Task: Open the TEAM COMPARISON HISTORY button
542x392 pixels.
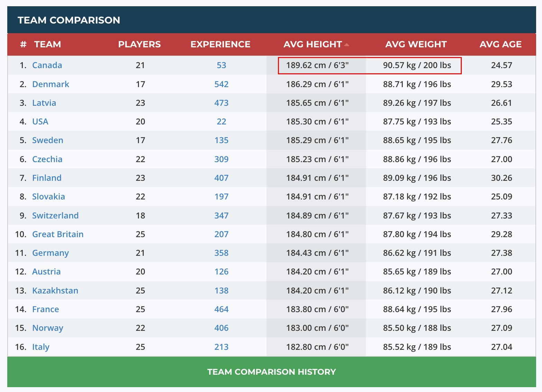Action: [272, 372]
